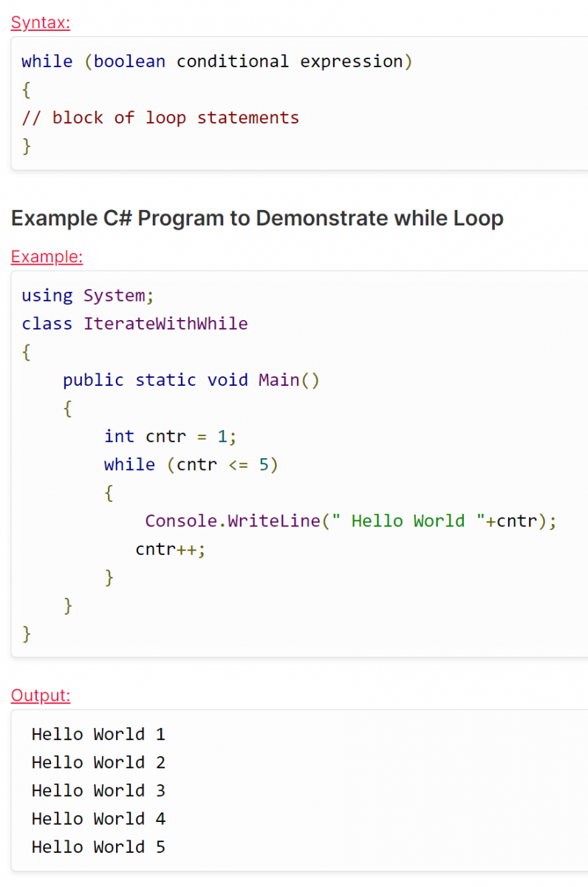Click the comment "// block of loop statements"
The width and height of the screenshot is (588, 887).
160,118
